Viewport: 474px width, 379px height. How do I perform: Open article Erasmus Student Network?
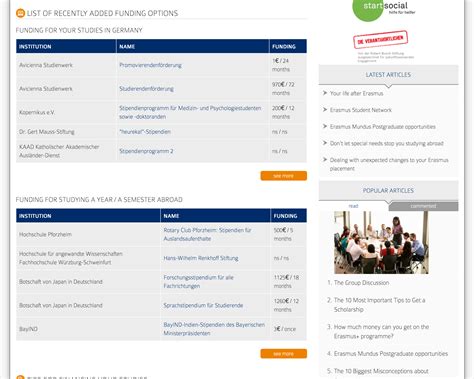pyautogui.click(x=361, y=110)
